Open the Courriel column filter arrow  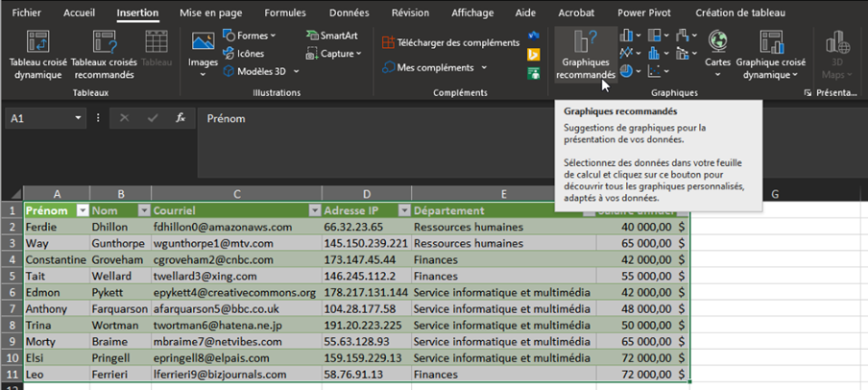point(313,210)
